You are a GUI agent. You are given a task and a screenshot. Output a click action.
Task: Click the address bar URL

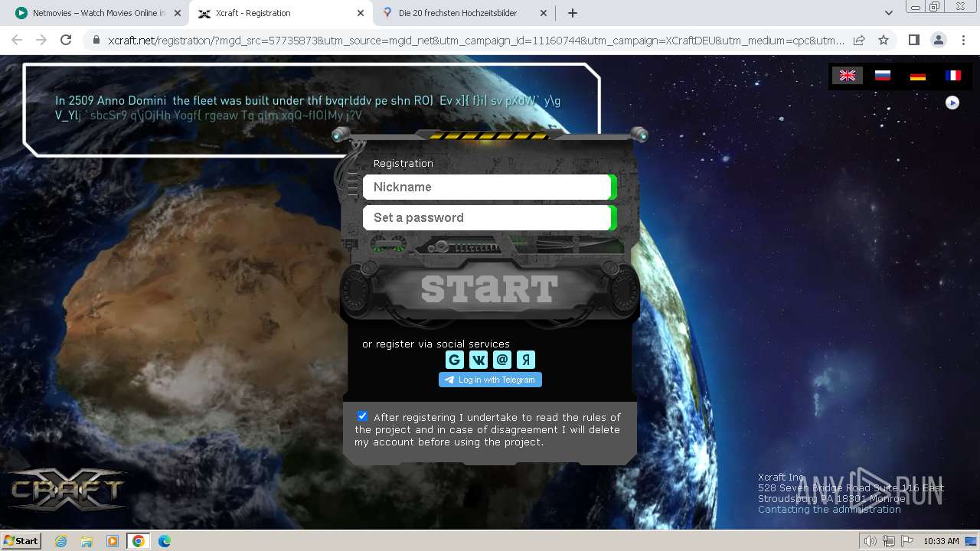pos(475,40)
